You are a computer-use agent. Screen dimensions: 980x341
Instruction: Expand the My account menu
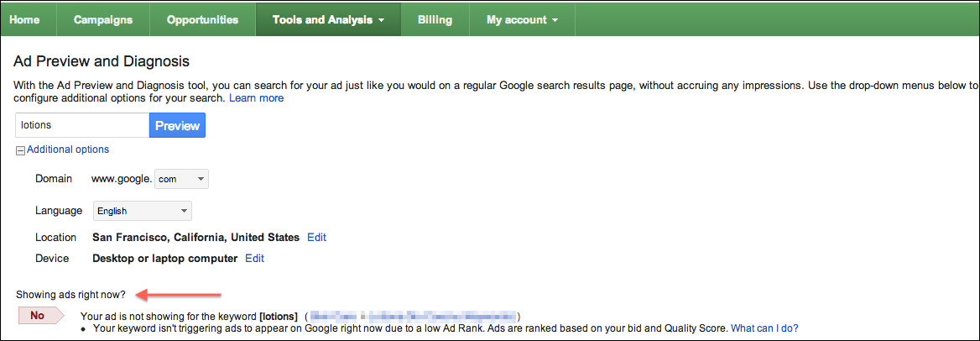pos(523,20)
